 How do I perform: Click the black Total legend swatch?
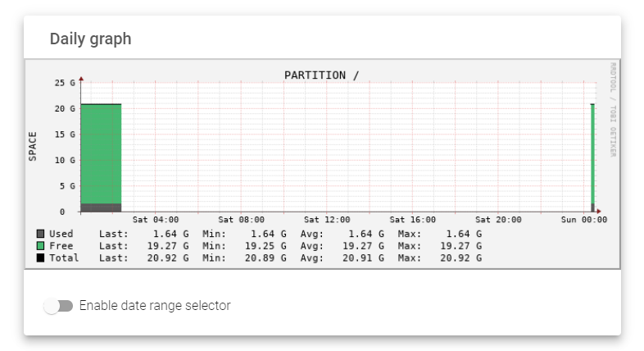[x=40, y=258]
